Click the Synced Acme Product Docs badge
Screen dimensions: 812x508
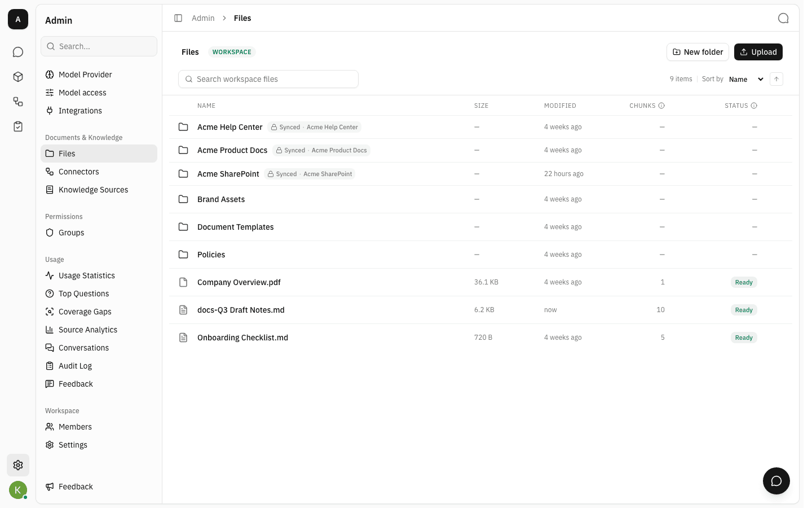click(x=321, y=150)
